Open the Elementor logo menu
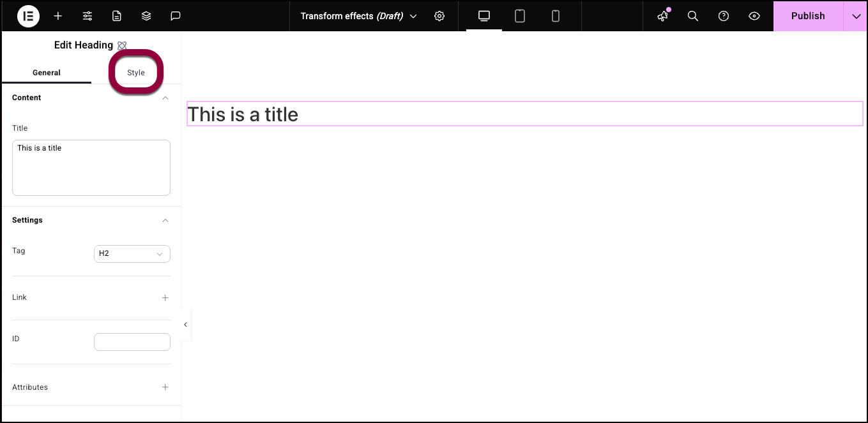Screen dimensions: 868x423 pos(28,16)
